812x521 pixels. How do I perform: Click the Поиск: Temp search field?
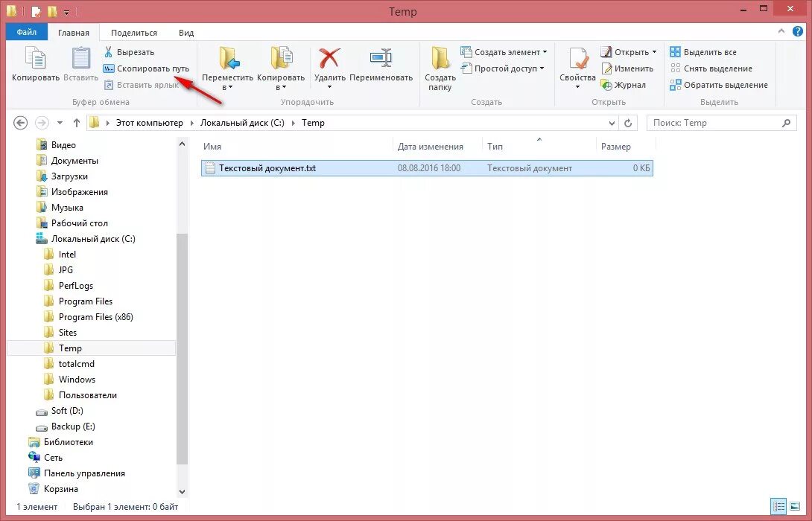[x=721, y=123]
